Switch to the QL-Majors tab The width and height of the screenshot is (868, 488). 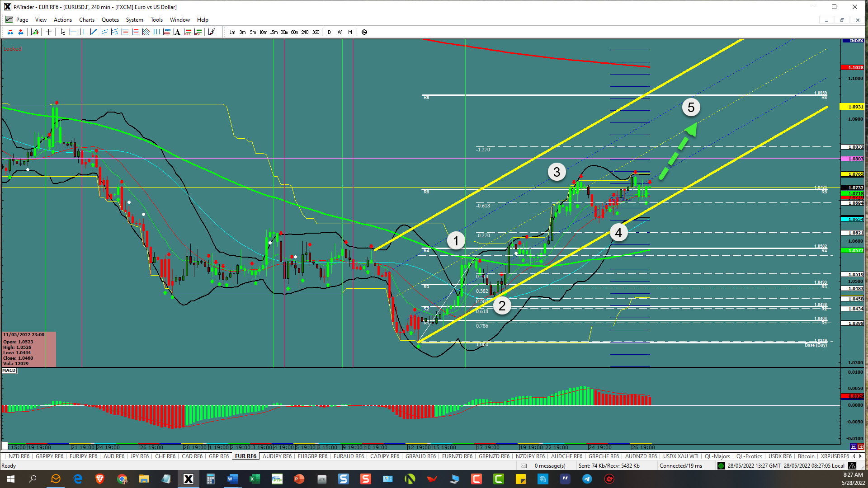click(717, 456)
